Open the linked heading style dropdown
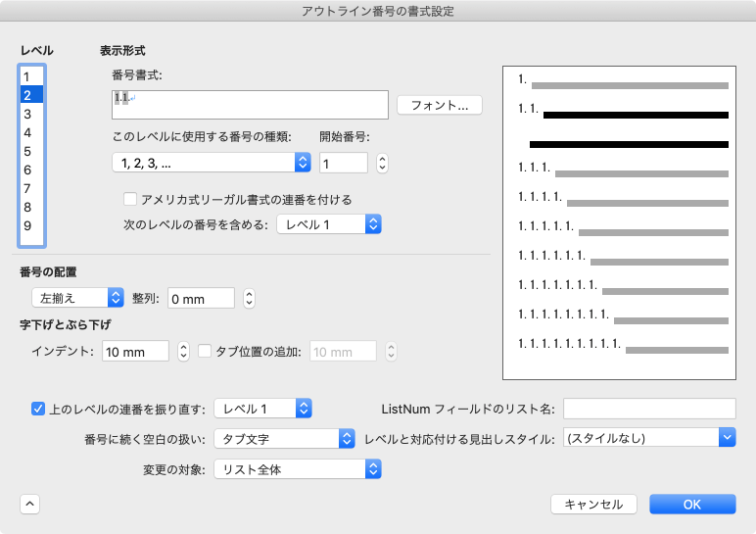Viewport: 756px width, 534px height. [x=649, y=437]
